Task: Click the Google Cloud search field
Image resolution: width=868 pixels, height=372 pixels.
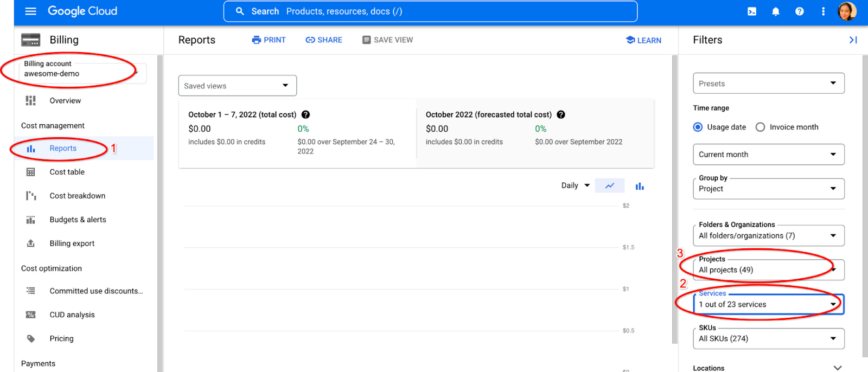Action: click(x=430, y=11)
